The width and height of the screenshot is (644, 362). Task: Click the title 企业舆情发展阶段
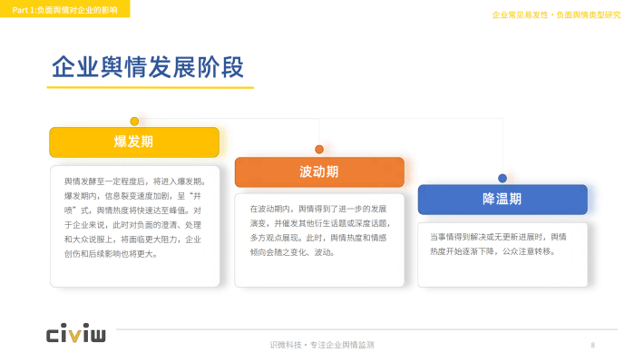coord(148,67)
